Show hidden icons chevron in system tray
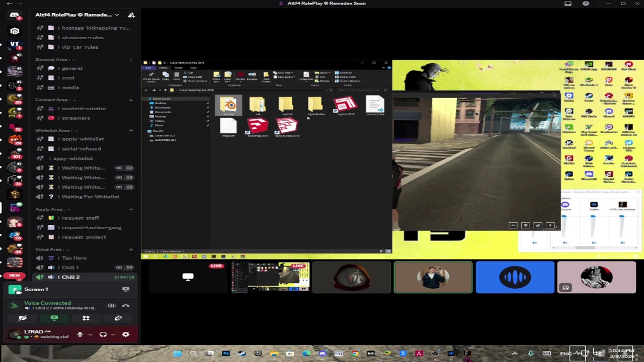 point(514,353)
